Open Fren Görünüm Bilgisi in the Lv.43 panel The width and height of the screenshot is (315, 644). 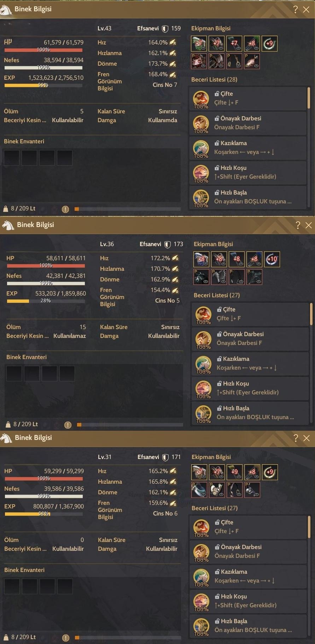coord(110,81)
